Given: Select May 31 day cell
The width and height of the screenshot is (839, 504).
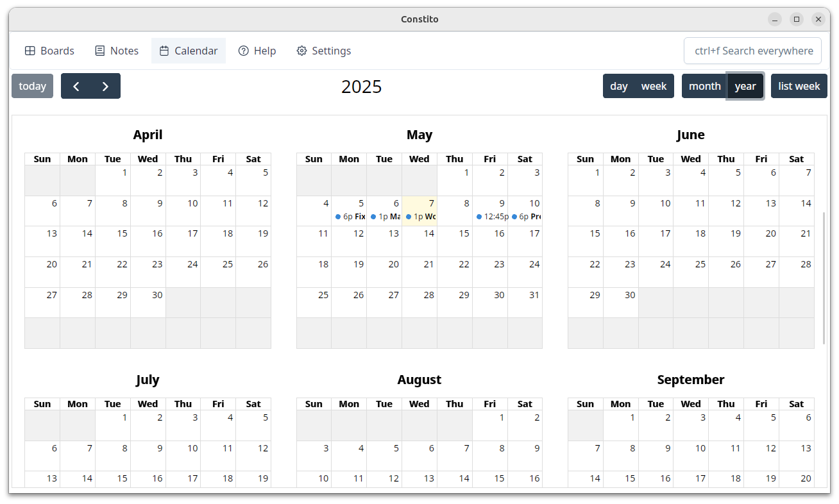Looking at the screenshot, I should pyautogui.click(x=525, y=303).
